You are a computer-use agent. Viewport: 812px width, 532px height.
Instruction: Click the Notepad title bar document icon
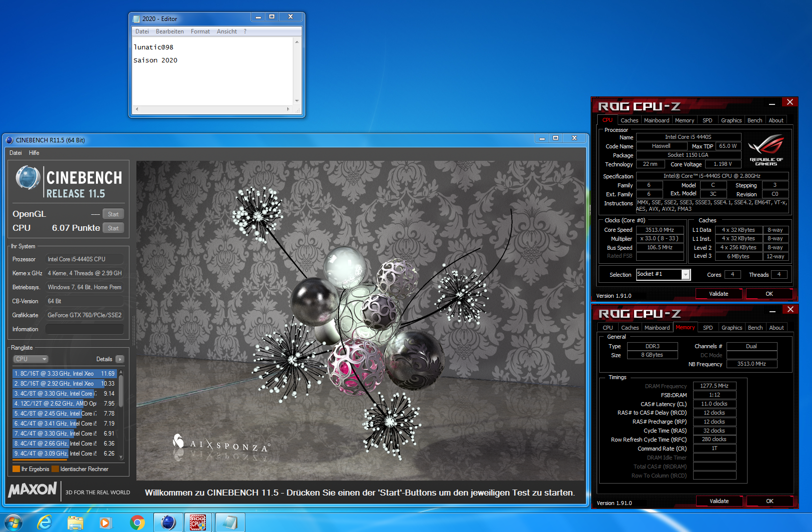click(136, 19)
